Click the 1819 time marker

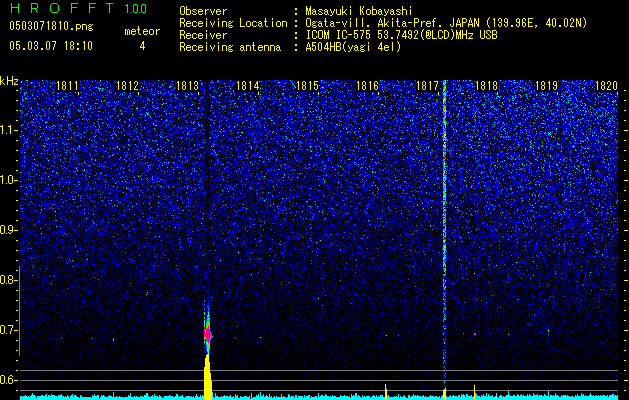[x=546, y=86]
